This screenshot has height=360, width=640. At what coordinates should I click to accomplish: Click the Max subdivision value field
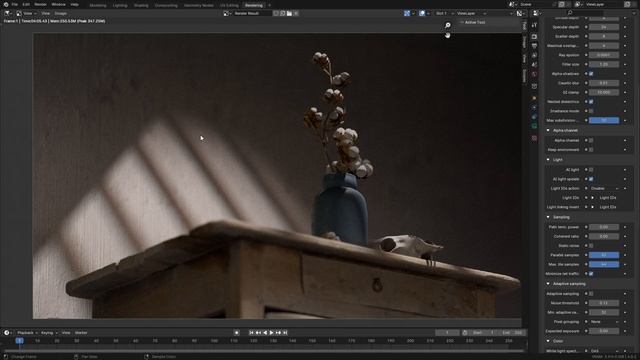click(604, 120)
